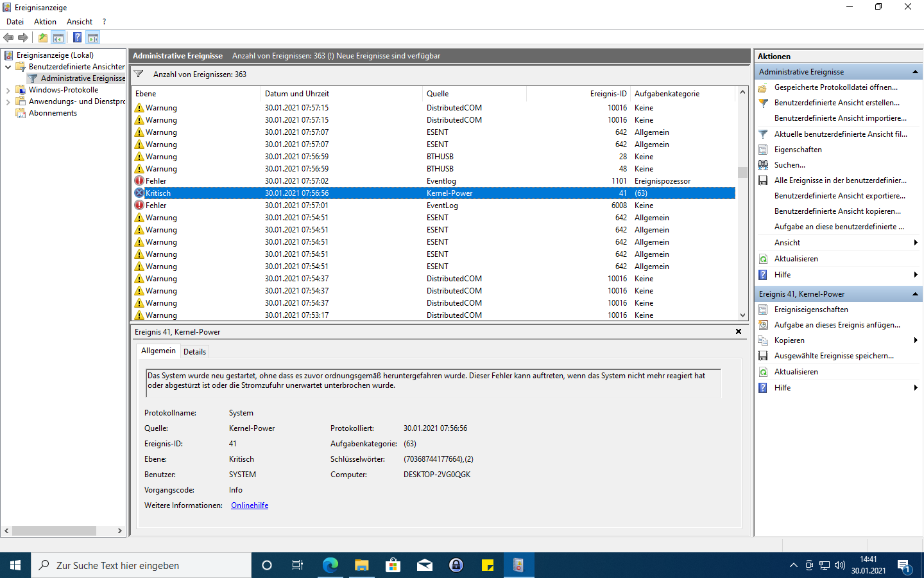Open the Kopieren submenu arrow
924x578 pixels.
pyautogui.click(x=916, y=340)
